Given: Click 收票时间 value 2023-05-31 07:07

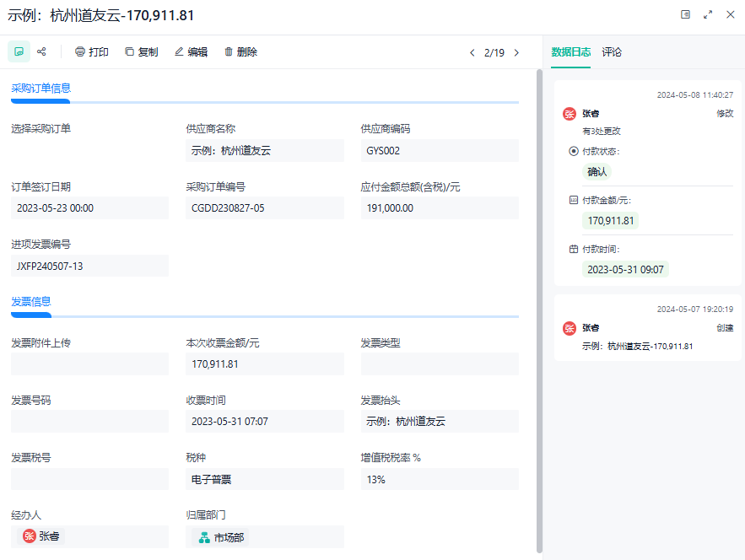Looking at the screenshot, I should (x=265, y=422).
